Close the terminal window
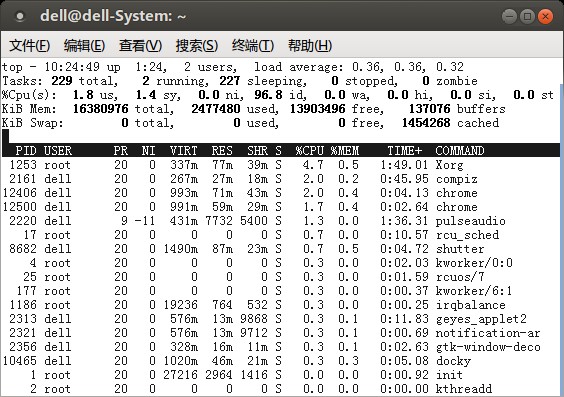 [546, 16]
